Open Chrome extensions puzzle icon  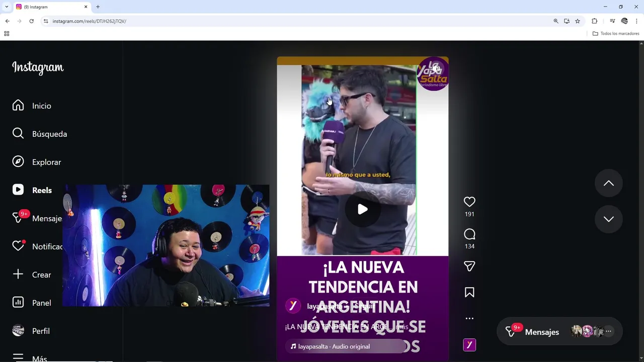(594, 21)
